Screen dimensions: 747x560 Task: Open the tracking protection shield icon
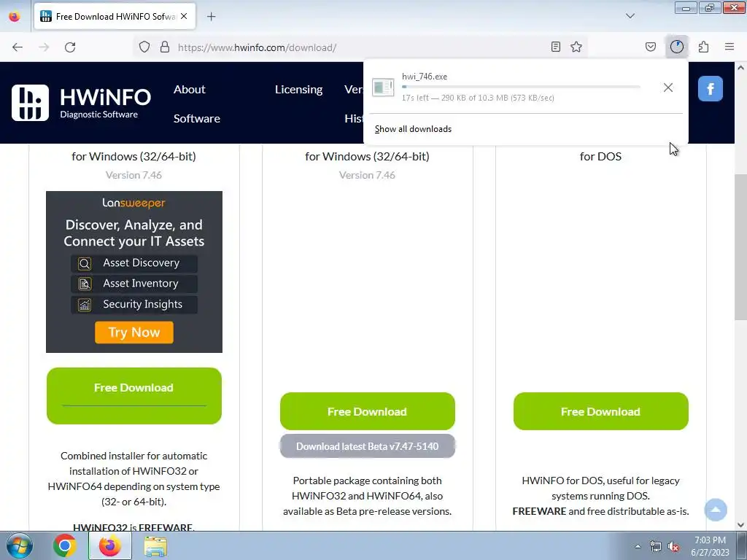coord(144,47)
